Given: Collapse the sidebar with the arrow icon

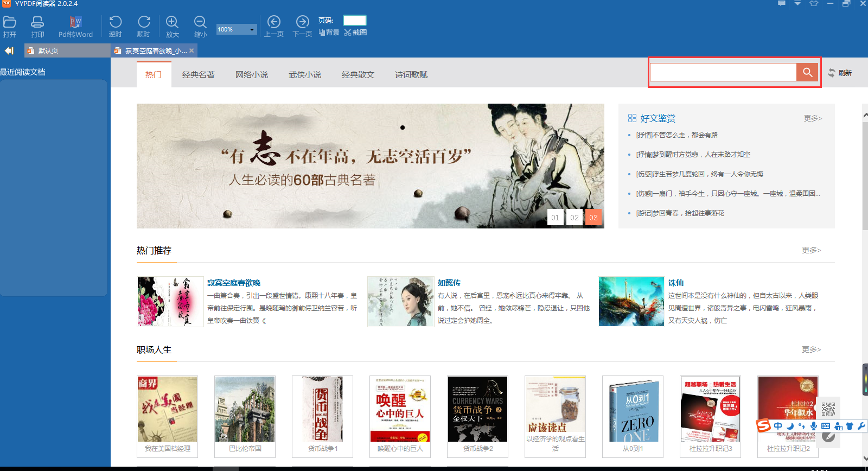Looking at the screenshot, I should tap(9, 50).
